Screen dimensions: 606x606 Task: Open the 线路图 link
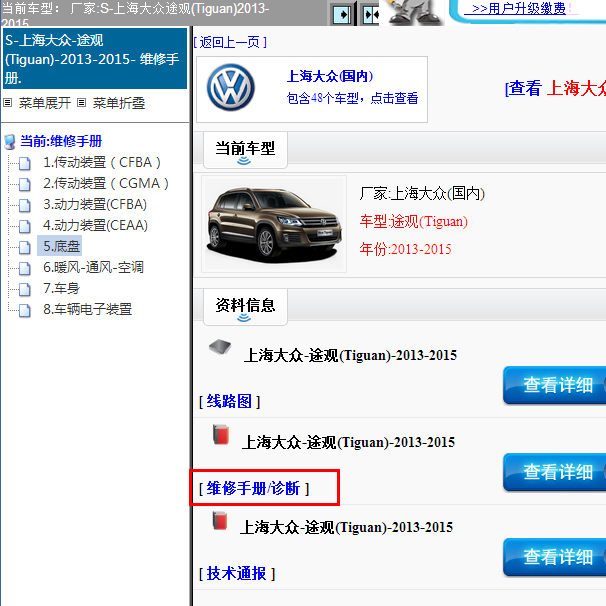click(229, 401)
